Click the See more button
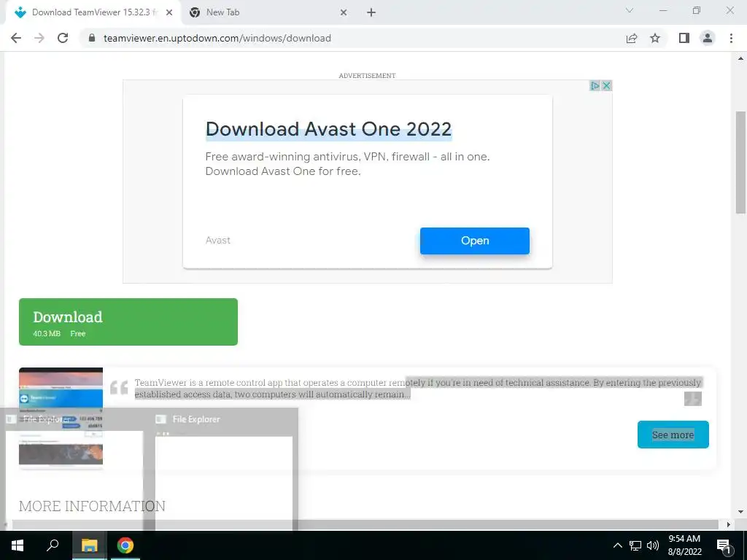Image resolution: width=747 pixels, height=560 pixels. (673, 435)
